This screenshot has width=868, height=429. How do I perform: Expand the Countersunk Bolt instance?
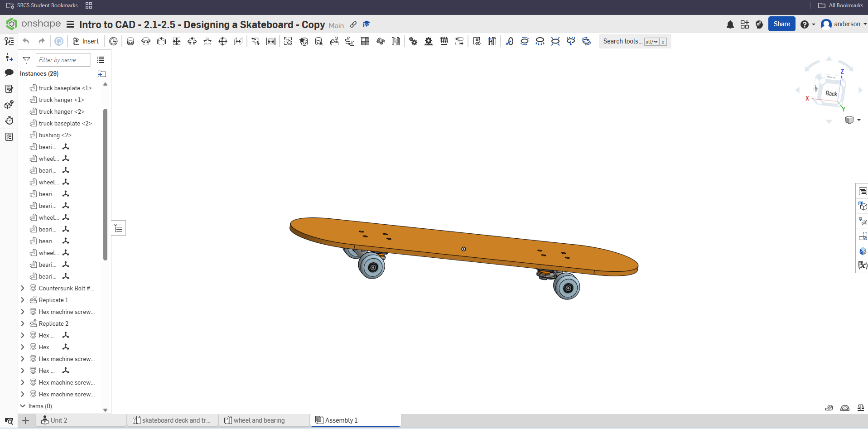[x=23, y=288]
